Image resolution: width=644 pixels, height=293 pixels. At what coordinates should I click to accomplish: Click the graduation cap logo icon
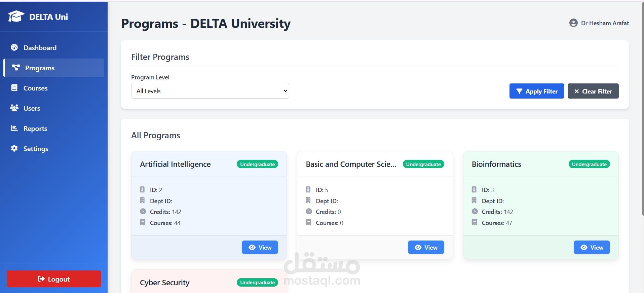[x=16, y=16]
